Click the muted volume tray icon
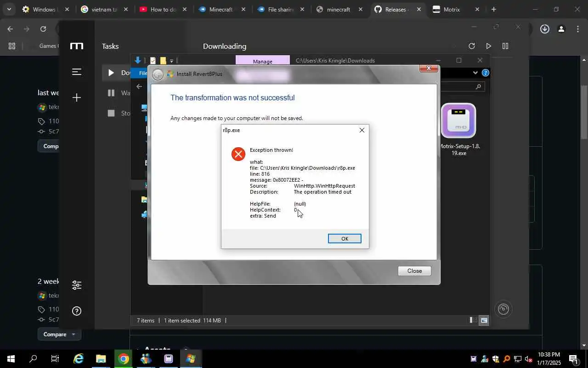 528,359
